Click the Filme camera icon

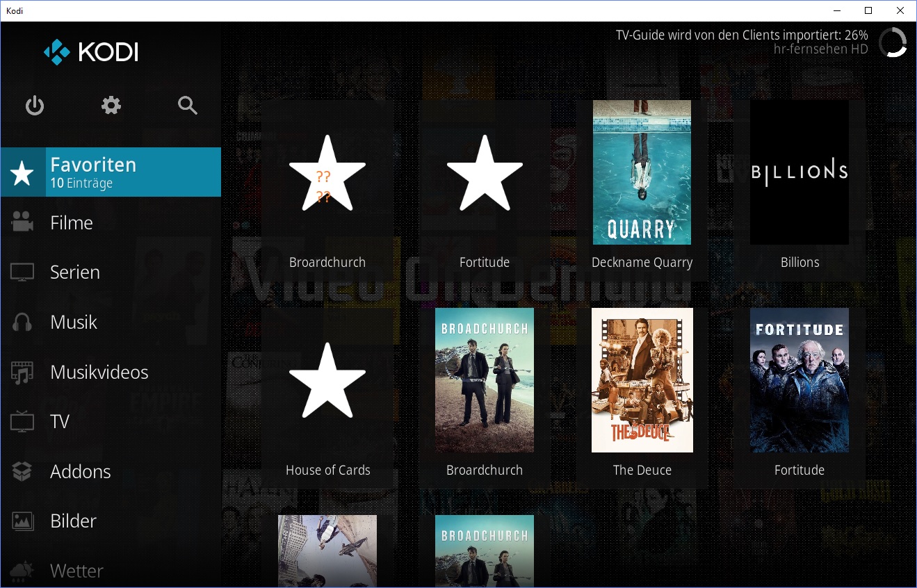[23, 222]
